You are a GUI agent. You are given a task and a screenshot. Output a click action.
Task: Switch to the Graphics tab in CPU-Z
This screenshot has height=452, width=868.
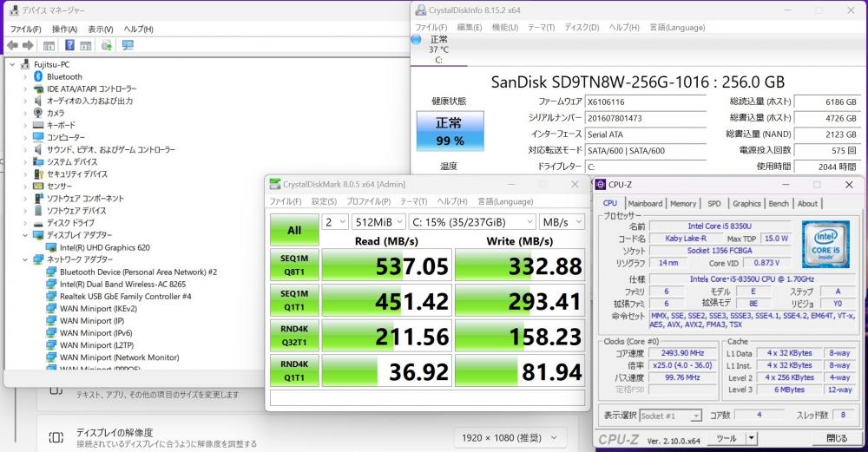pos(746,204)
